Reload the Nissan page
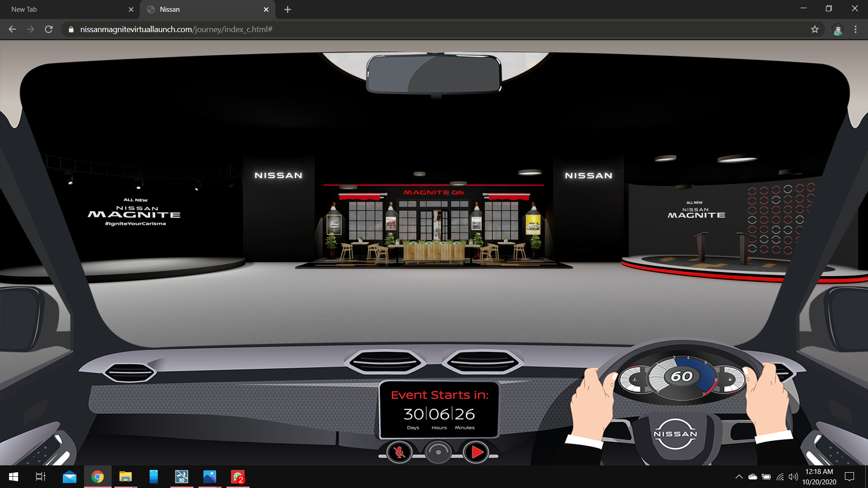 click(49, 29)
